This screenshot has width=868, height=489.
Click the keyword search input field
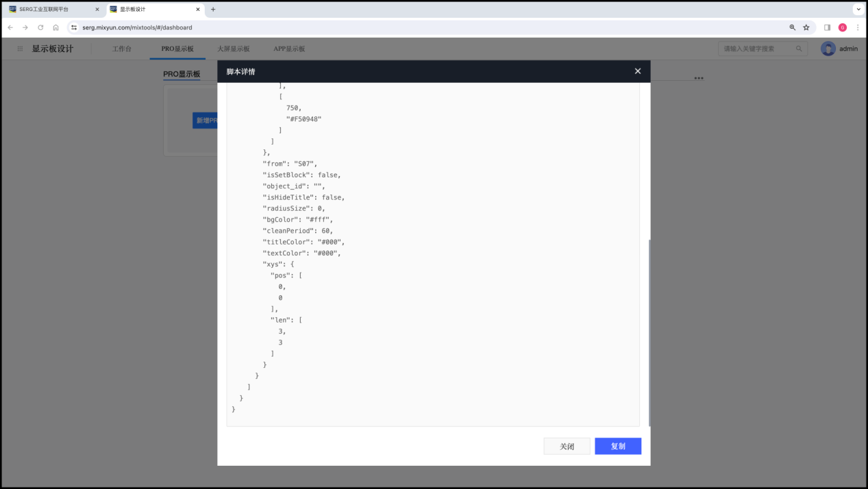click(757, 49)
